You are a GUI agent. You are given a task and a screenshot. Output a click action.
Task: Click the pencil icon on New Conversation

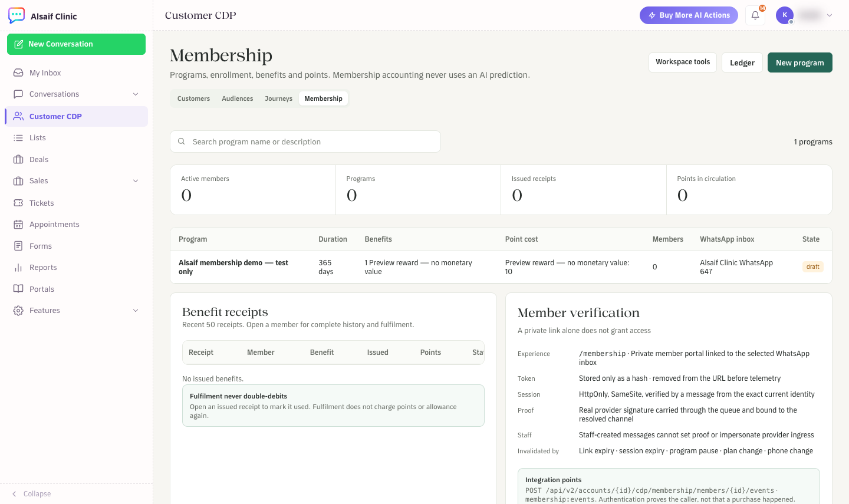pos(19,44)
